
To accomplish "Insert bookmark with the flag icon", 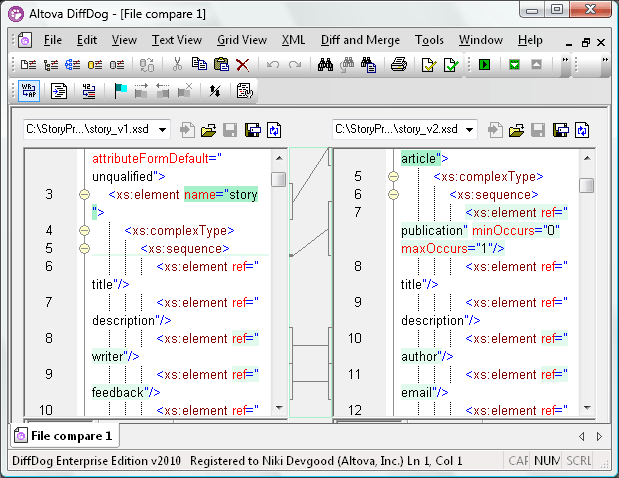I will coord(120,91).
